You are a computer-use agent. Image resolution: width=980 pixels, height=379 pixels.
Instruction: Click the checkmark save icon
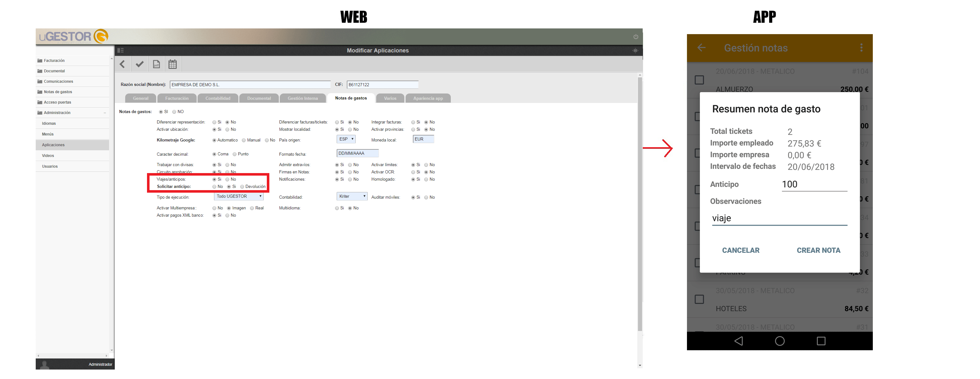140,64
